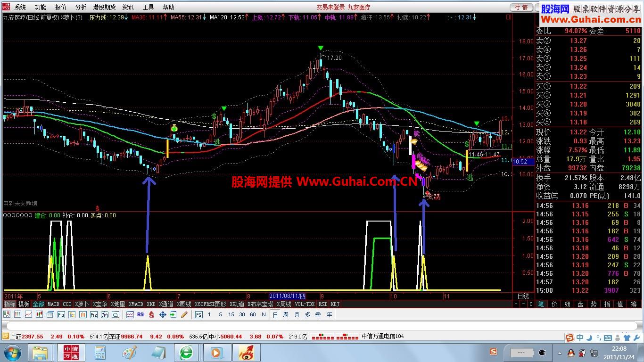Image resolution: width=644 pixels, height=362 pixels.
Task: Click the green arrow import icon
Action: tap(173, 314)
